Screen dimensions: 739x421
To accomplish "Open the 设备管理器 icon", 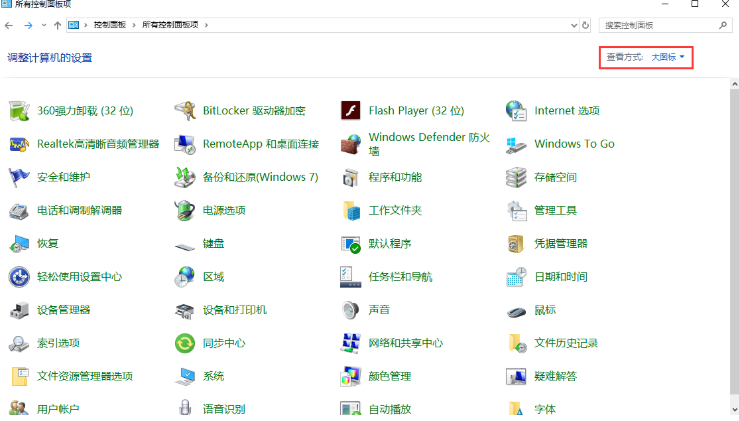I will pos(19,310).
